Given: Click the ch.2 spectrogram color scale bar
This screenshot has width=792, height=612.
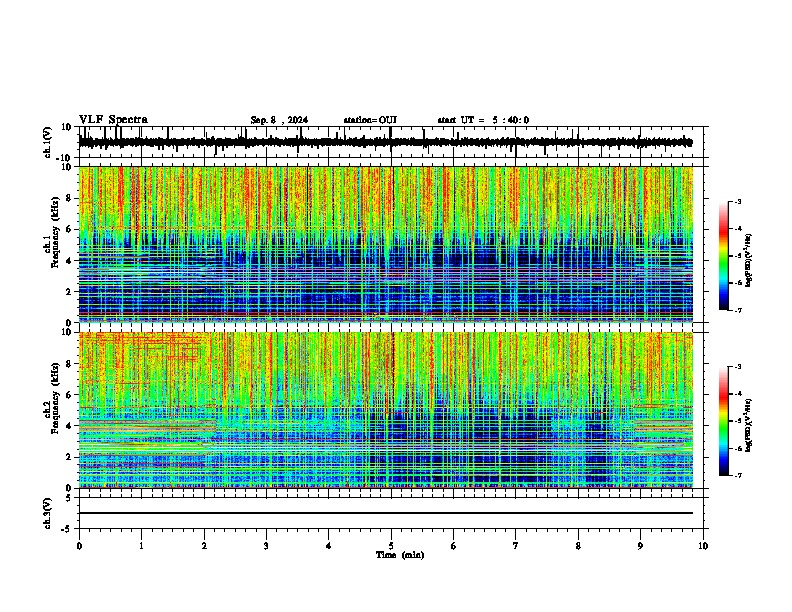Looking at the screenshot, I should click(x=723, y=421).
